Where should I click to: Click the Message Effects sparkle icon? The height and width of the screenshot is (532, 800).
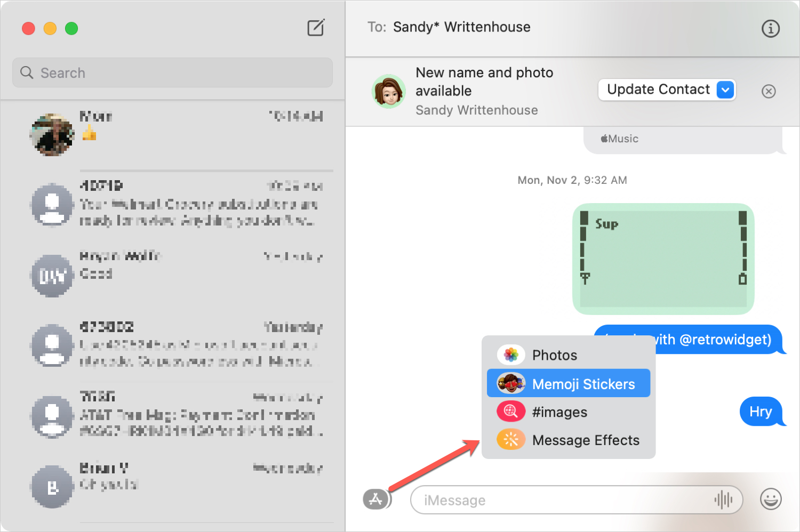coord(511,440)
